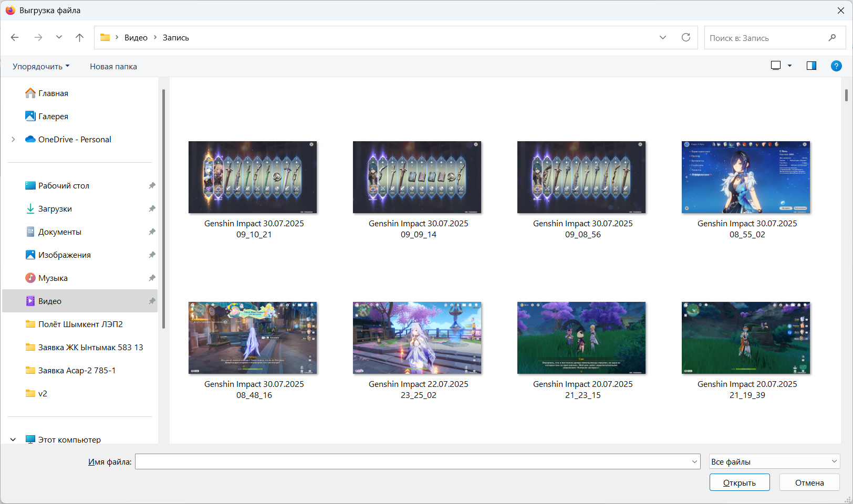Expand the file name history dropdown
853x504 pixels.
pyautogui.click(x=695, y=461)
